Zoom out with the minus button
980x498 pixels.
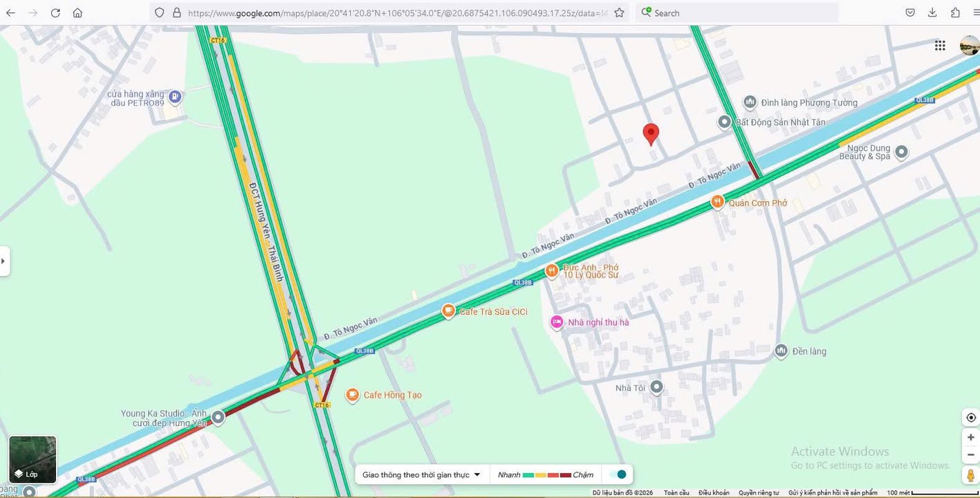971,454
